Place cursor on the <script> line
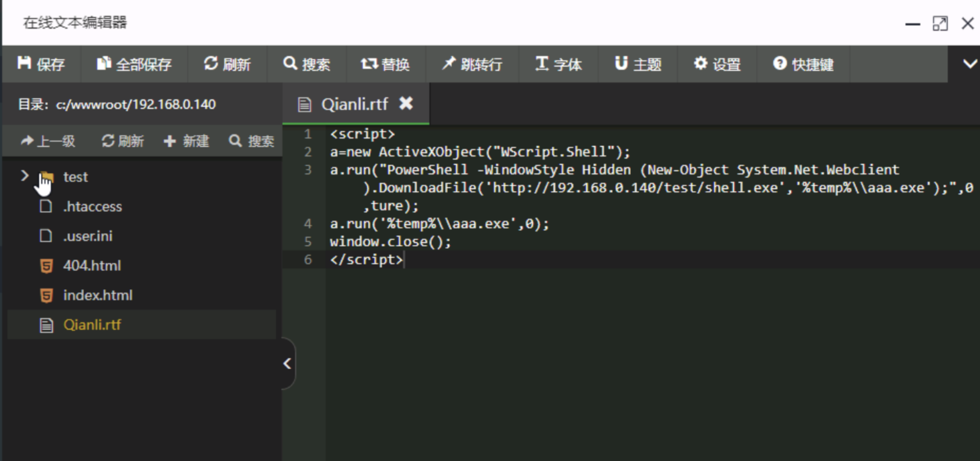 (x=362, y=134)
